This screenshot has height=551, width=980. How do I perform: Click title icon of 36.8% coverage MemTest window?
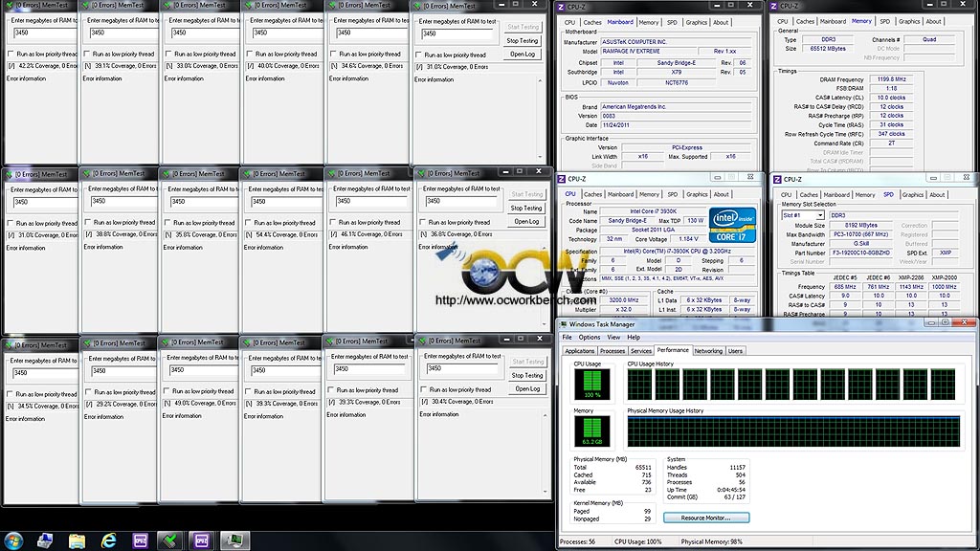(x=421, y=174)
